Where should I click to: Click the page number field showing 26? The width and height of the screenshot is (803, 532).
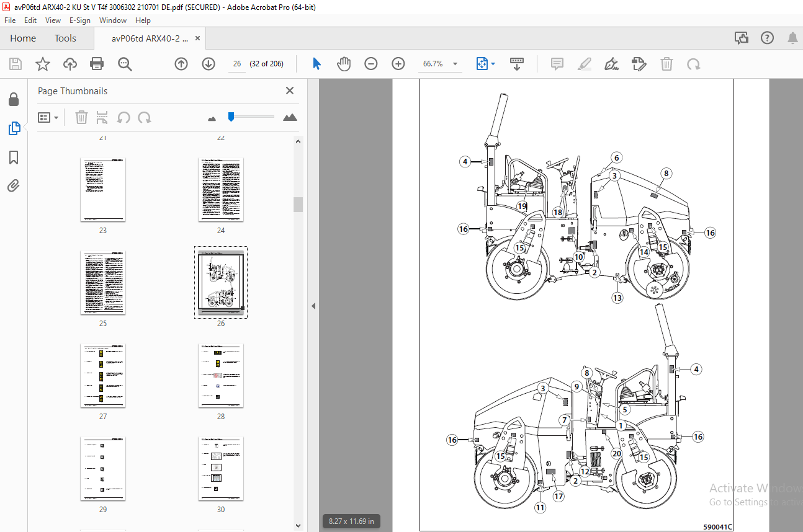coord(236,64)
